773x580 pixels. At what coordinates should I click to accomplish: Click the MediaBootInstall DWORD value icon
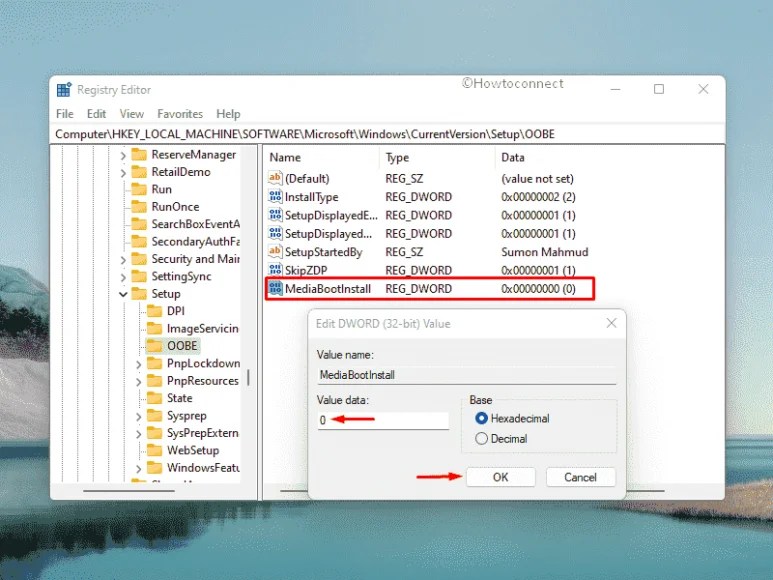[x=275, y=288]
